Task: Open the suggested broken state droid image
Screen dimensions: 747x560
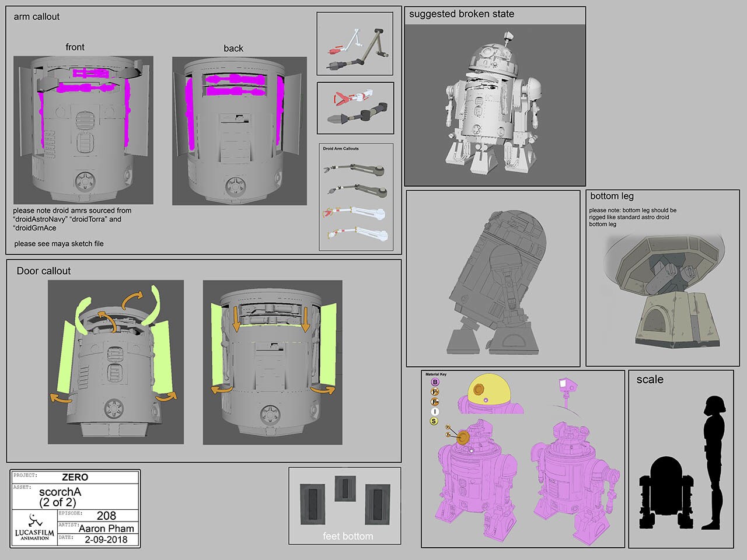Action: click(x=495, y=106)
